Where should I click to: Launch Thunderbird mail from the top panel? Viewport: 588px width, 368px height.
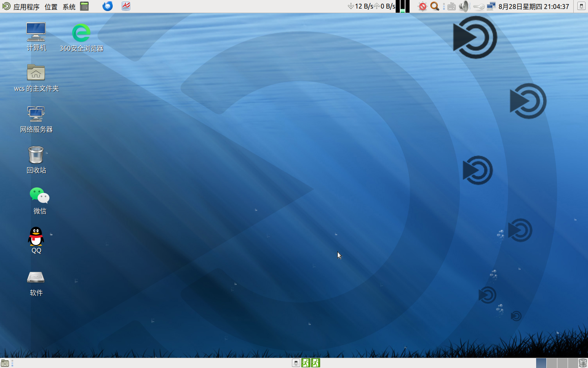click(x=107, y=6)
